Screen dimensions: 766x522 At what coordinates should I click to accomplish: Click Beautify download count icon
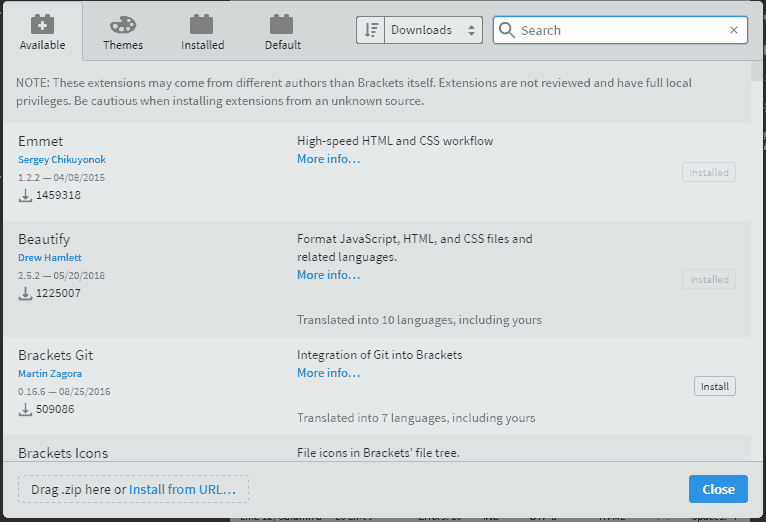(25, 293)
